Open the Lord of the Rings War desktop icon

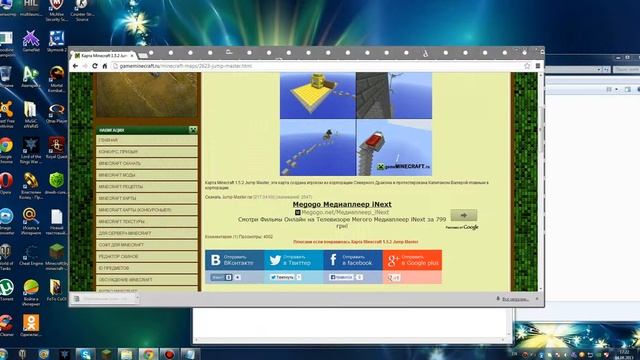point(31,150)
